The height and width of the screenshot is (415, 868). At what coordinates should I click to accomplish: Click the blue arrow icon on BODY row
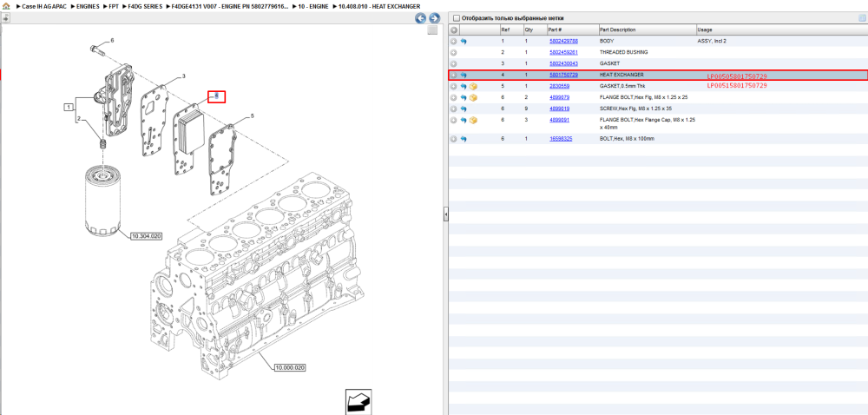(x=464, y=42)
